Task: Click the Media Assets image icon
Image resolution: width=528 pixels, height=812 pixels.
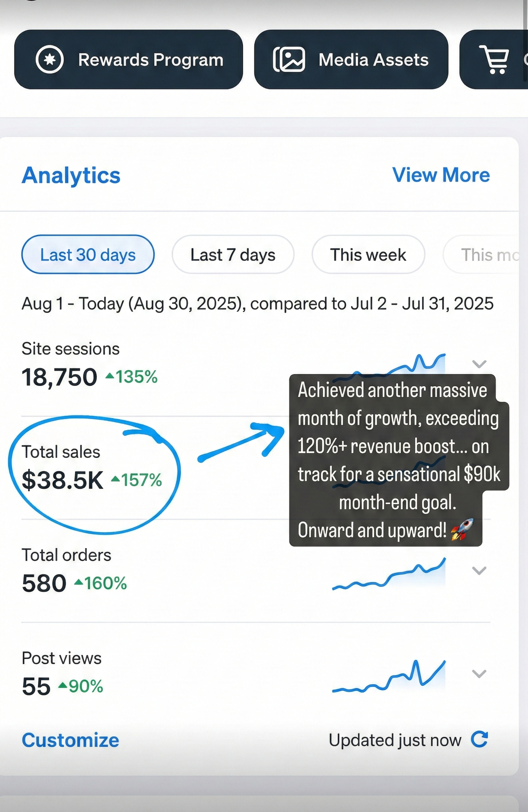Action: coord(289,60)
